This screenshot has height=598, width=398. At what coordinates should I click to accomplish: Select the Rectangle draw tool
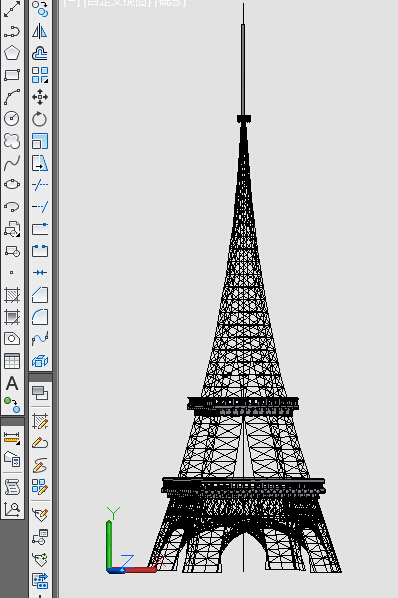coord(12,75)
